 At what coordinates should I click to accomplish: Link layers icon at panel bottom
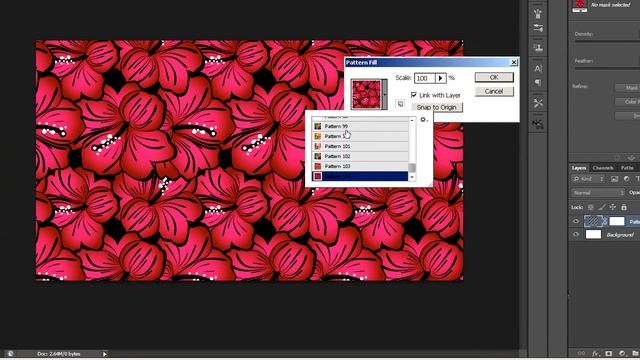click(582, 353)
